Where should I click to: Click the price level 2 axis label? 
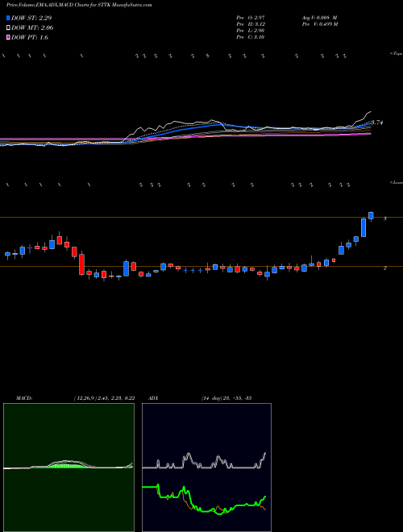[x=385, y=268]
